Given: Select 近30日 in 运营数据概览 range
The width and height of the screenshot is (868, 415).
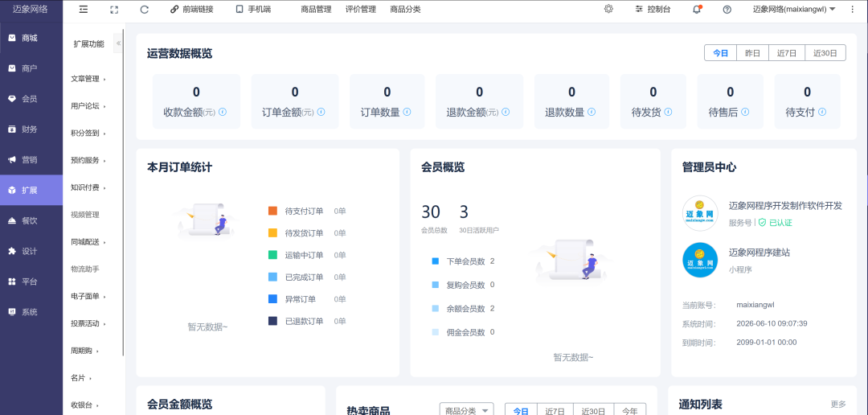Looking at the screenshot, I should point(825,53).
